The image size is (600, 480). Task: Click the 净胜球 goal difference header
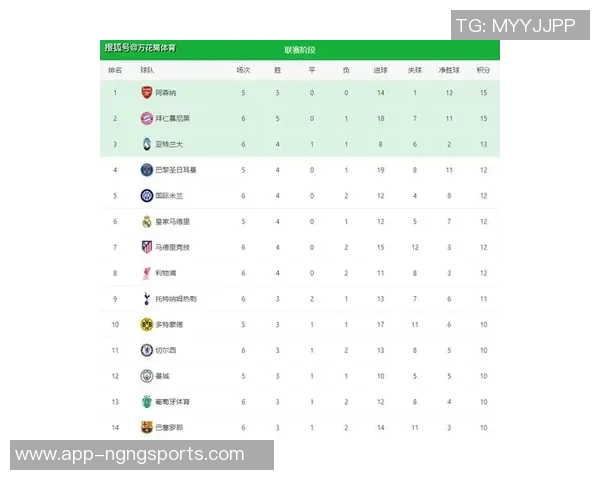click(449, 70)
